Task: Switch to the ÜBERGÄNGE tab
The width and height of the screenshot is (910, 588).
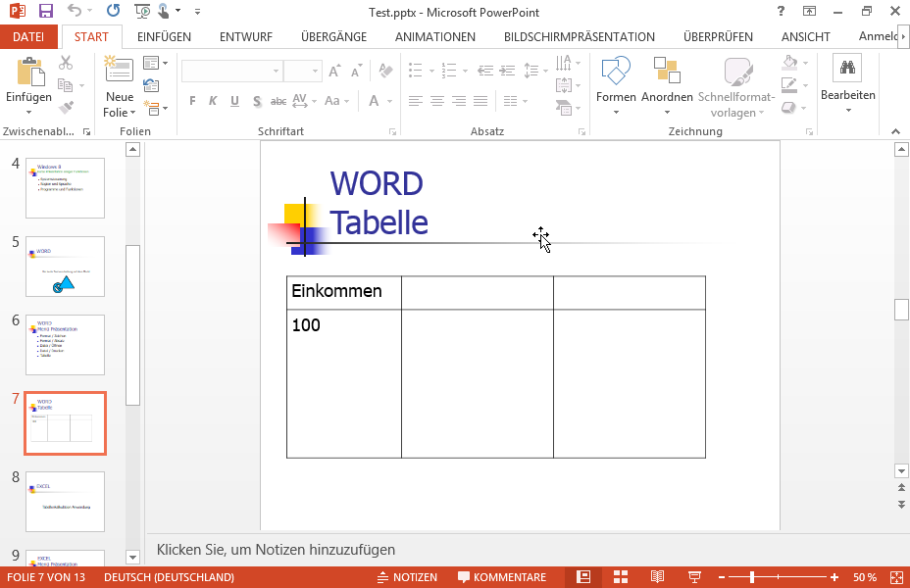Action: (333, 36)
